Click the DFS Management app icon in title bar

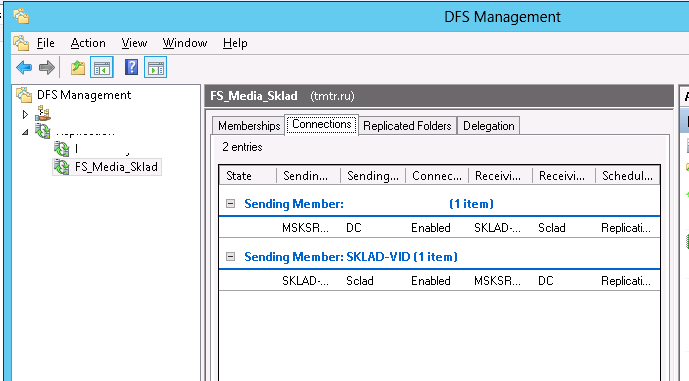pos(21,17)
